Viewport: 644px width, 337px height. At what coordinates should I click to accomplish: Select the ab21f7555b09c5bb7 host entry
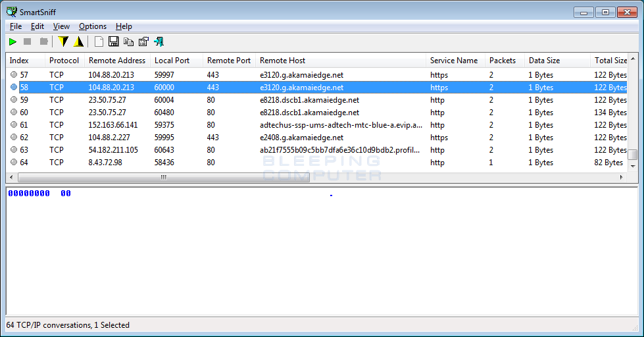tap(339, 150)
